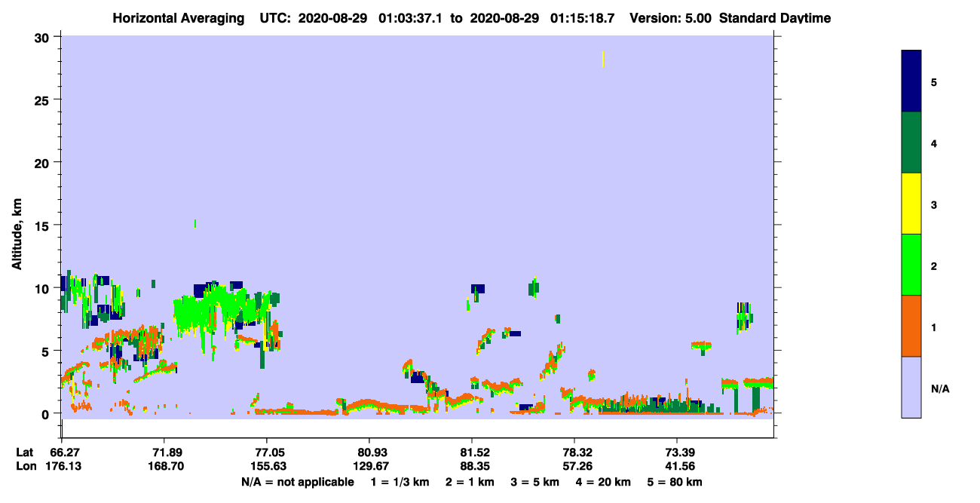This screenshot has height=503, width=980.
Task: Click the dark green colorbar segment labeled 4
Action: point(911,143)
